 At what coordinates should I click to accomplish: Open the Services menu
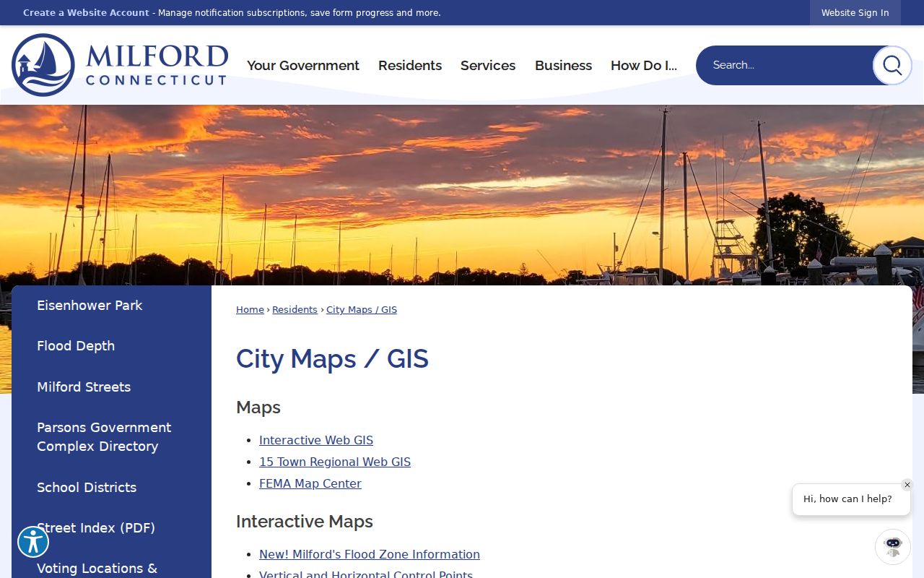coord(488,66)
